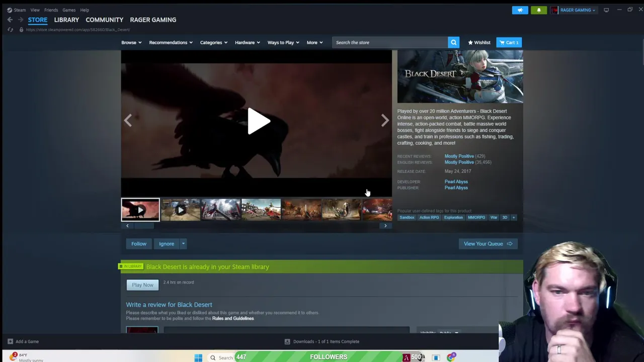
Task: Open the Help menu
Action: [x=85, y=10]
